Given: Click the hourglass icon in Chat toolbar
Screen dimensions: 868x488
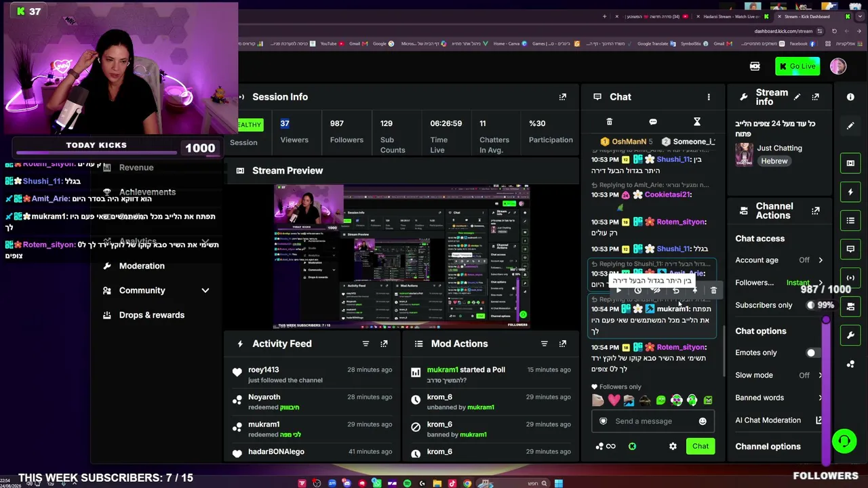Looking at the screenshot, I should tap(697, 122).
